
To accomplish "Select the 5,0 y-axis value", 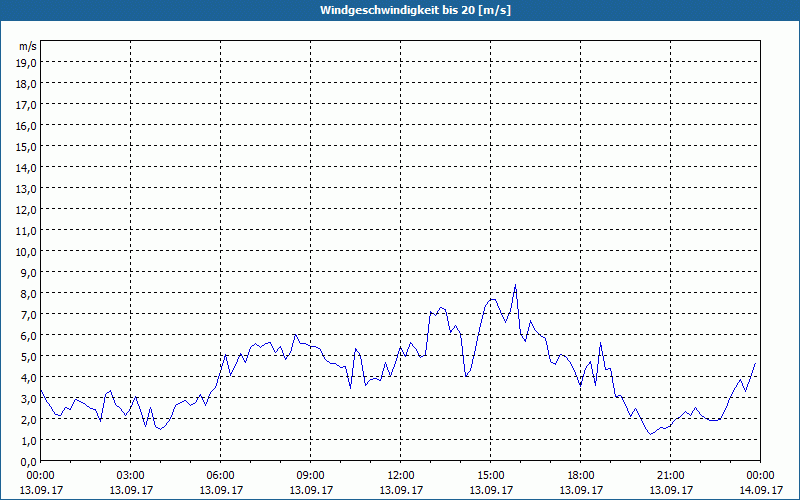I will (30, 357).
